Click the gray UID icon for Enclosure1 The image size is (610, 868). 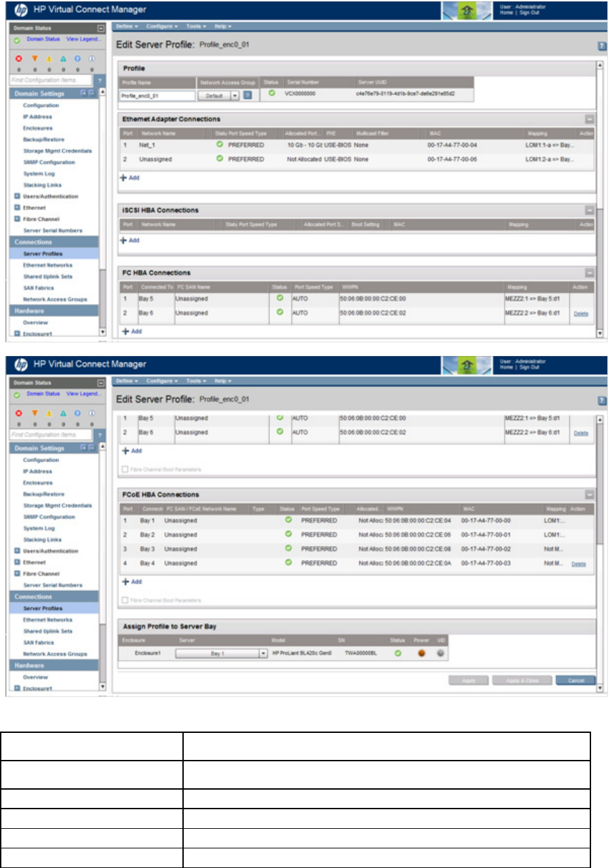[442, 653]
